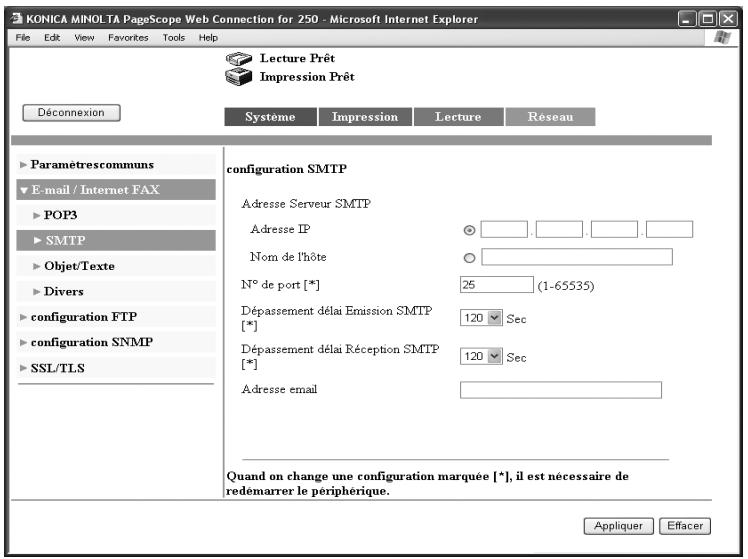This screenshot has width=748, height=559.
Task: Expand the Paramètrescommuns menu section
Action: tap(116, 165)
